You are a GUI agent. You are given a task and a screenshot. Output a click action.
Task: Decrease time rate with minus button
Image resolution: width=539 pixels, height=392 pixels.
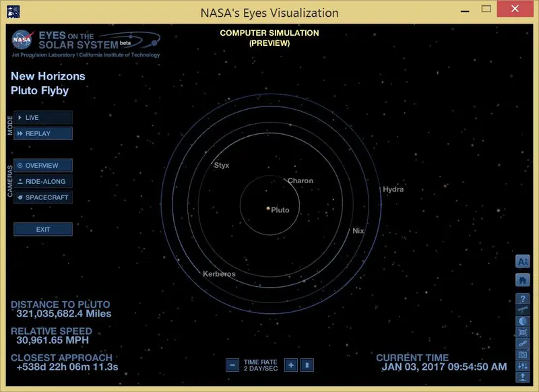(232, 365)
